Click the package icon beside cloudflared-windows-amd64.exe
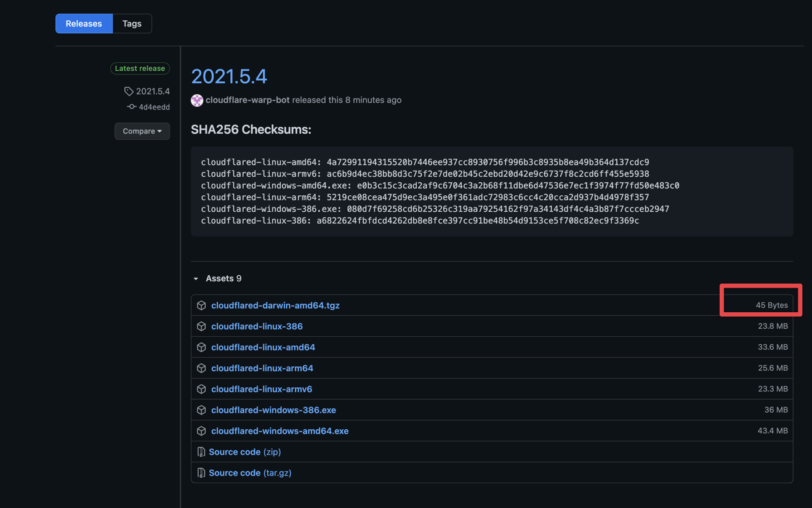 [x=201, y=430]
